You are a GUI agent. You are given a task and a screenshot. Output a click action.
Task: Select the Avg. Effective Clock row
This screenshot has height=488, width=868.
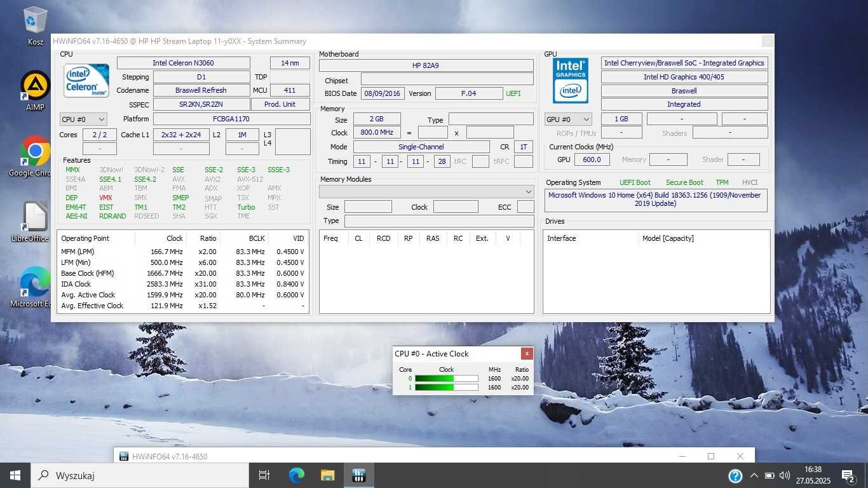click(182, 306)
